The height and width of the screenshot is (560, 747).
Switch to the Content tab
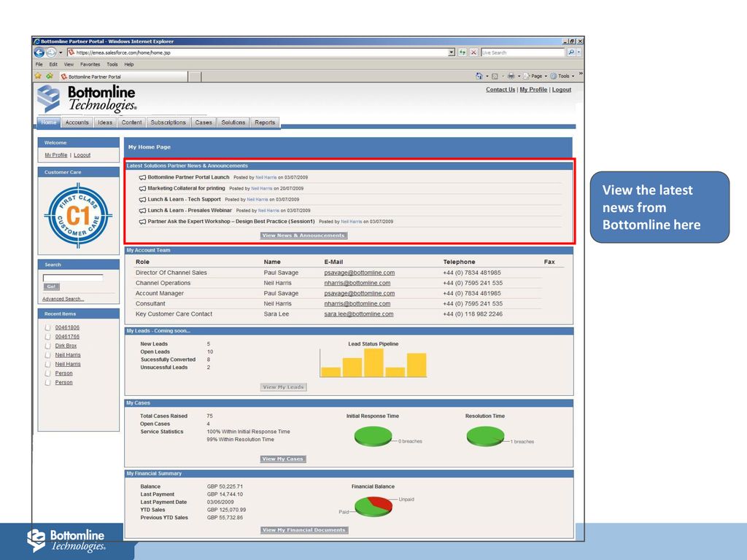[131, 122]
